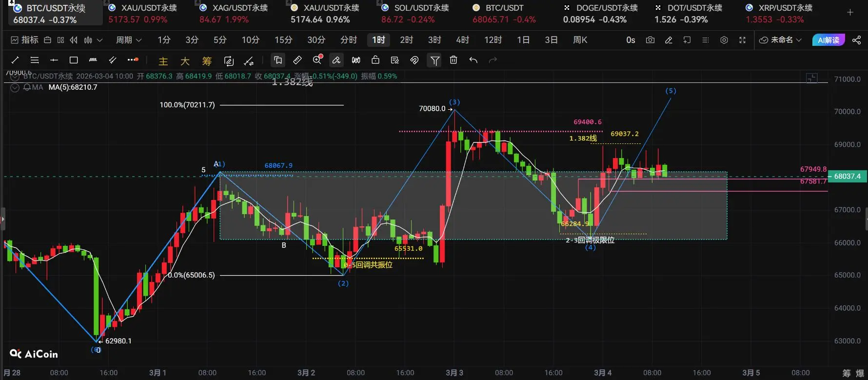Collapse the BTC/USDT永续 legend row
Image resolution: width=868 pixels, height=380 pixels.
click(15, 76)
